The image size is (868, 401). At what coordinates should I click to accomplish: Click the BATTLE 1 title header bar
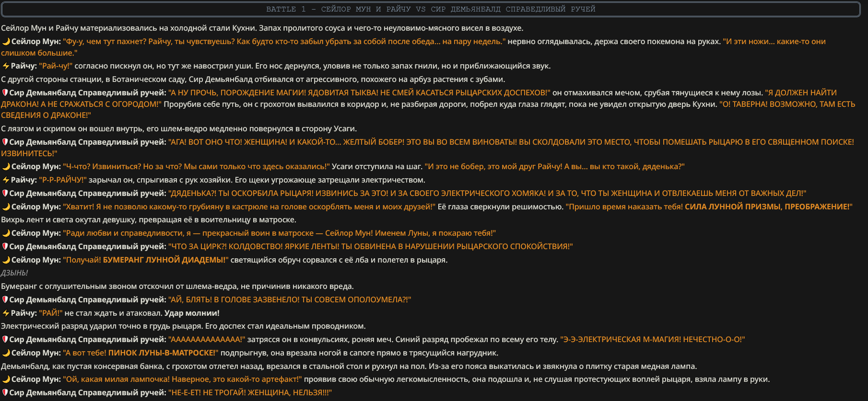tap(431, 9)
